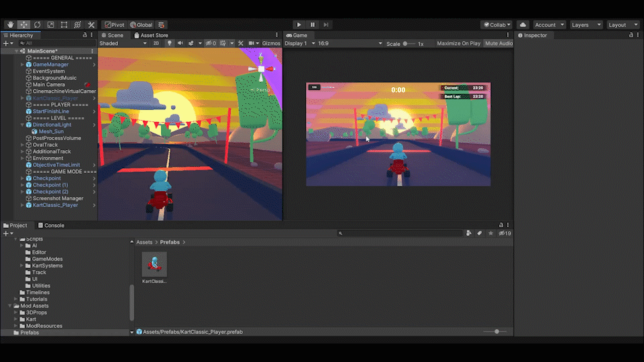Toggle scene audio speaker icon
Viewport: 644px width, 362px height.
[180, 43]
